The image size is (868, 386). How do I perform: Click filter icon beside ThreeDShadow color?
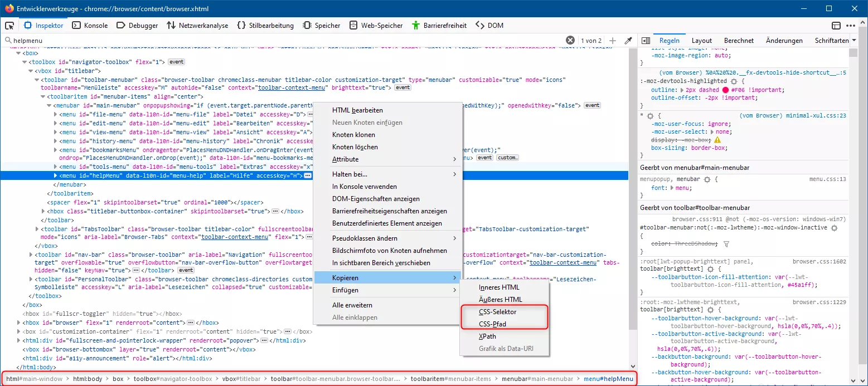(726, 243)
